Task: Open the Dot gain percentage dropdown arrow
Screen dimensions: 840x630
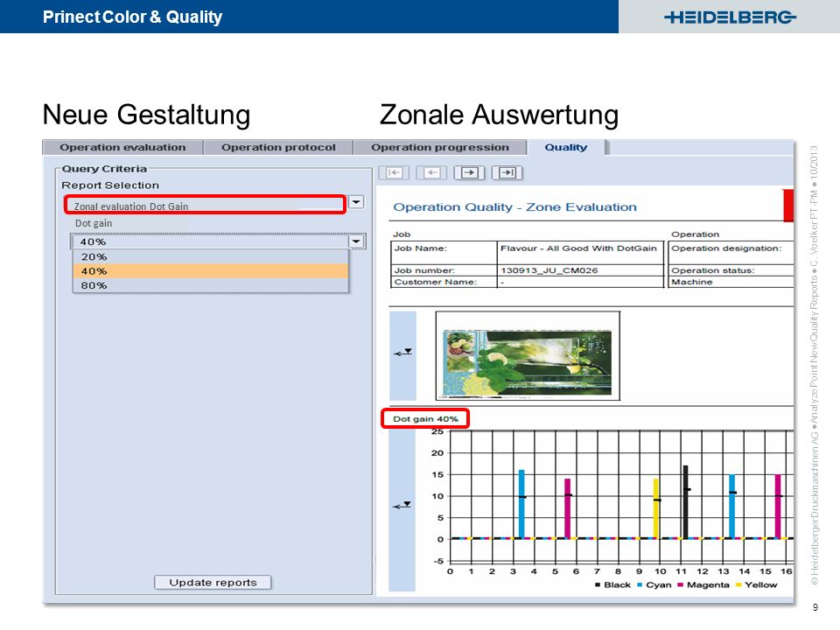Action: 356,241
